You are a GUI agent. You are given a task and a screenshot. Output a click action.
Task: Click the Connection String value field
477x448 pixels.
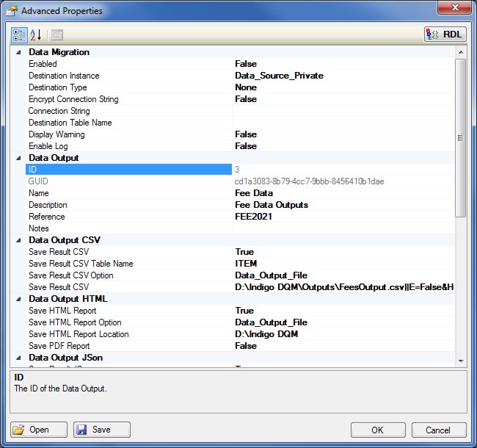click(x=342, y=111)
